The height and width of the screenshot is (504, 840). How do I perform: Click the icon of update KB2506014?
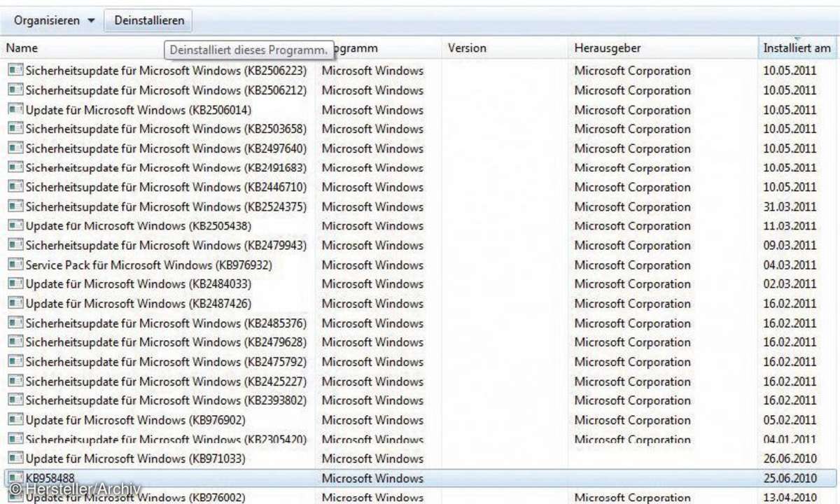click(x=15, y=110)
